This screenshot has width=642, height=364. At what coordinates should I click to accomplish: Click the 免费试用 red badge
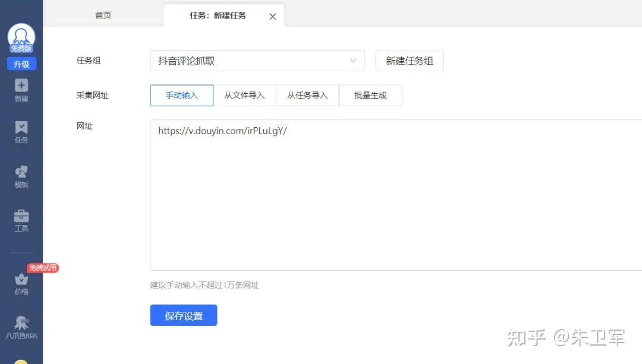point(43,268)
